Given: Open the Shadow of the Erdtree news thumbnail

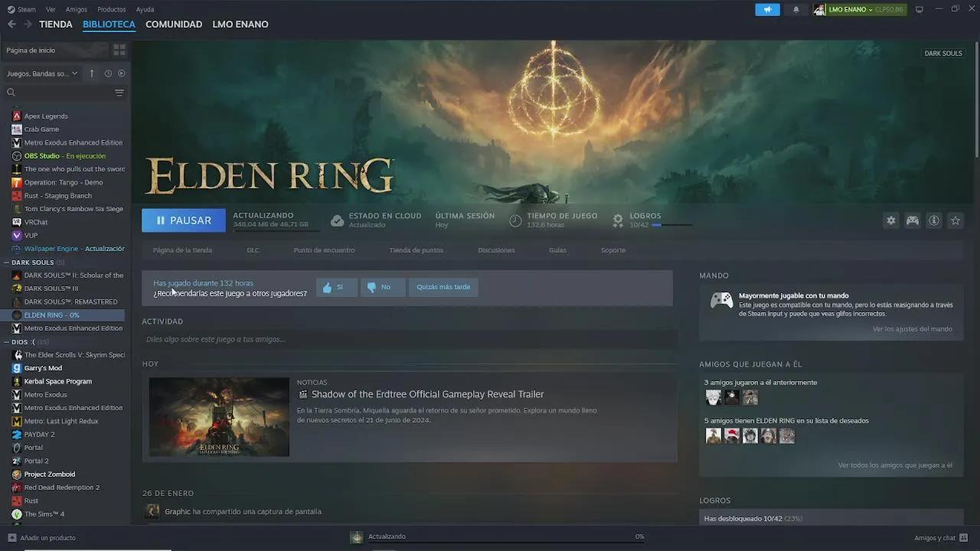Looking at the screenshot, I should click(x=219, y=417).
